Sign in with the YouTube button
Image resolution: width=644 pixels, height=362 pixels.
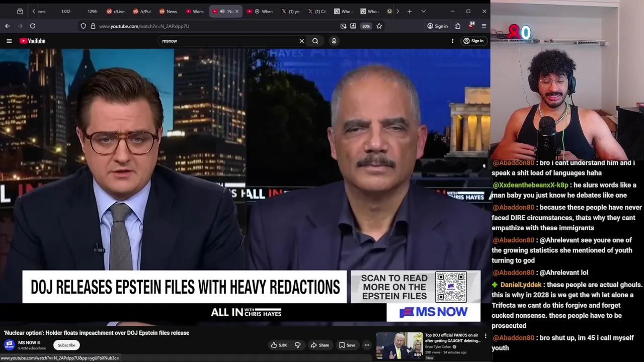473,41
